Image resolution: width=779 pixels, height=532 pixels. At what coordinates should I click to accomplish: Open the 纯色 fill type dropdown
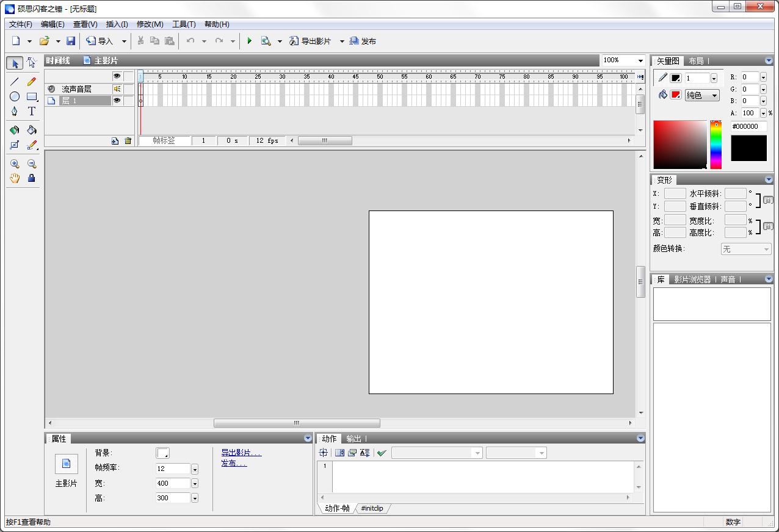coord(702,95)
